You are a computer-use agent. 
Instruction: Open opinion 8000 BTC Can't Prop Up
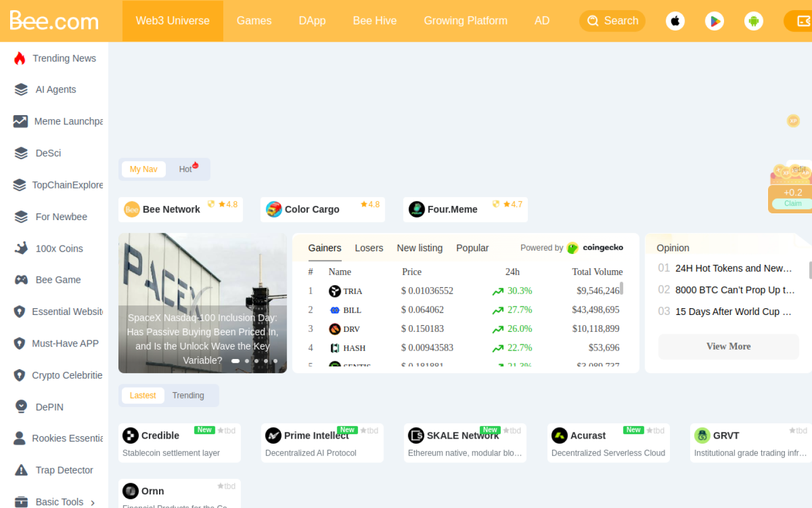[x=735, y=290]
